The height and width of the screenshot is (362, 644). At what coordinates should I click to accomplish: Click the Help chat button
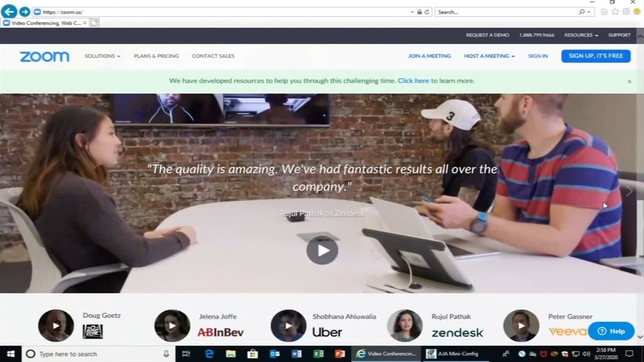coord(611,331)
